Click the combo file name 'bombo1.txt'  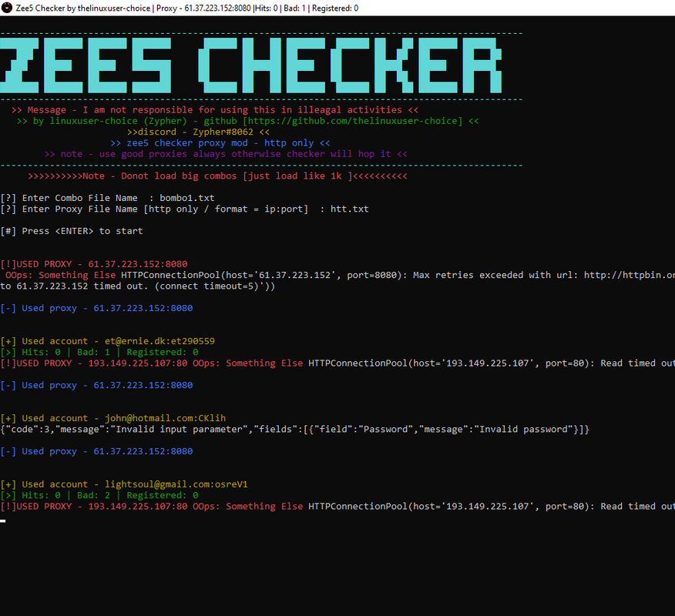pyautogui.click(x=187, y=199)
